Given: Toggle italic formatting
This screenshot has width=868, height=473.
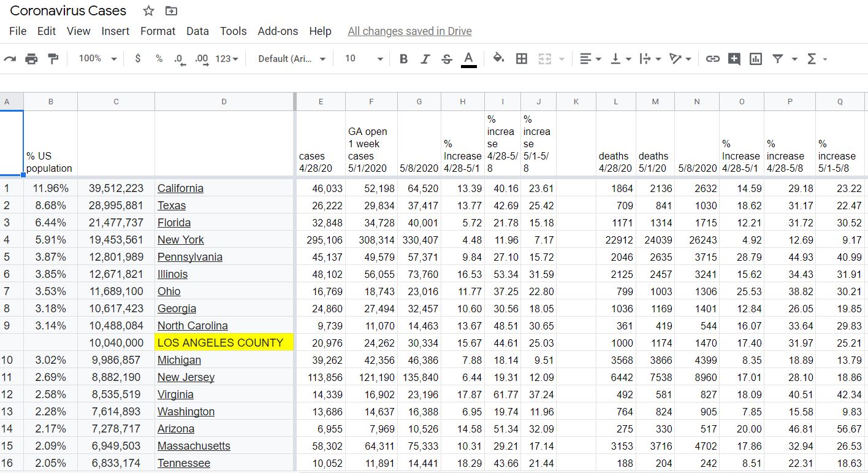Looking at the screenshot, I should [424, 58].
